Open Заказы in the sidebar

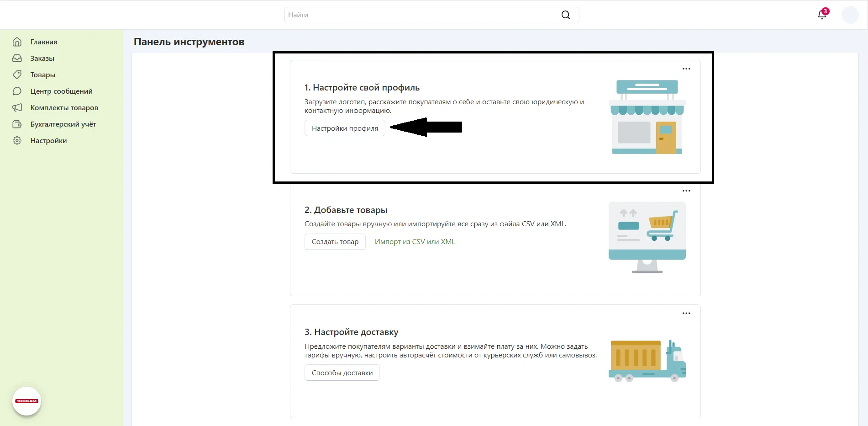point(42,59)
